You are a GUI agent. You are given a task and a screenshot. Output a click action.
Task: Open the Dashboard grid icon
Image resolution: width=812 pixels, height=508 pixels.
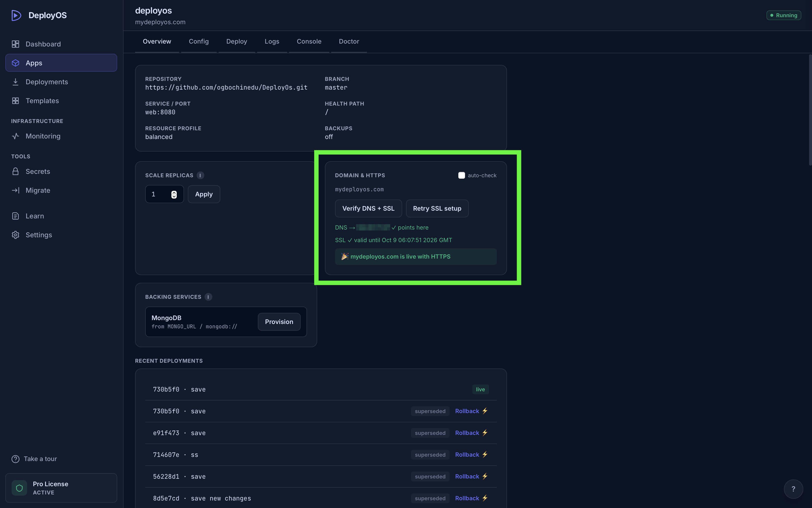tap(15, 44)
